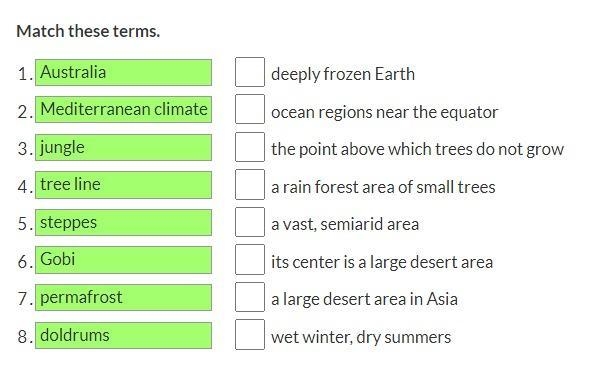The image size is (607, 380).
Task: Select the Gobi term box
Action: click(x=123, y=260)
